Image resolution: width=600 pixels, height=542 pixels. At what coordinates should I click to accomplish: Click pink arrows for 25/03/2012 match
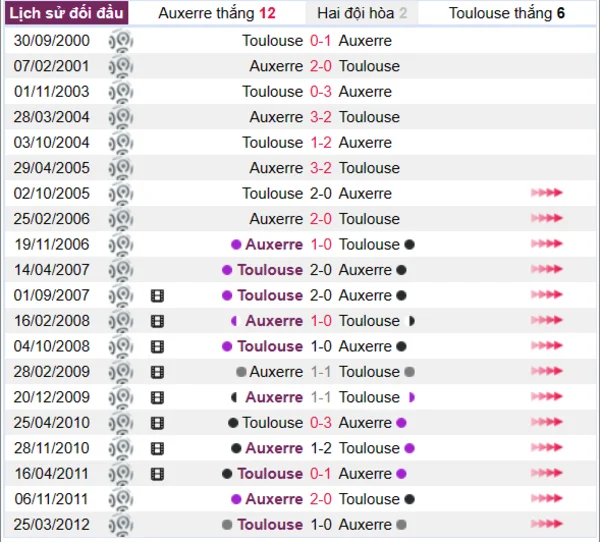[546, 524]
